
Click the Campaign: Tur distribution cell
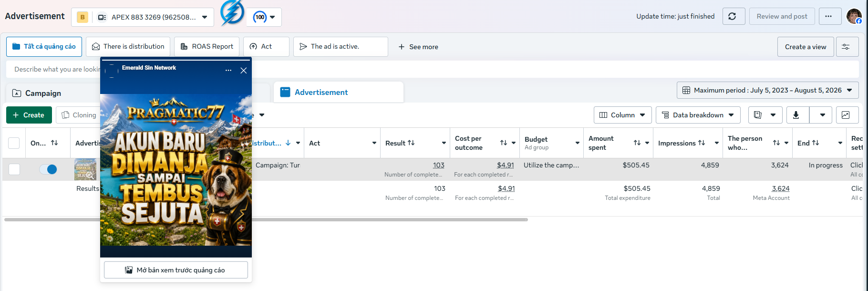[278, 165]
